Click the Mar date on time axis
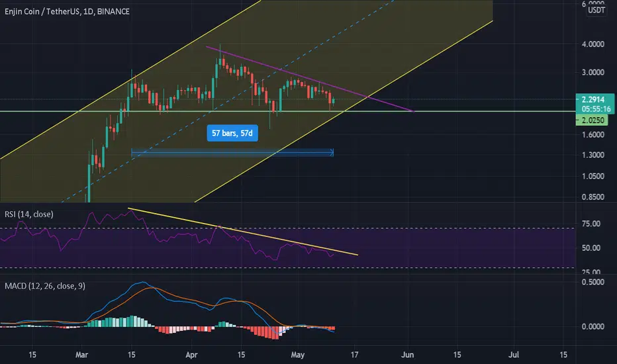Viewport: 617px width, 364px height. point(81,355)
